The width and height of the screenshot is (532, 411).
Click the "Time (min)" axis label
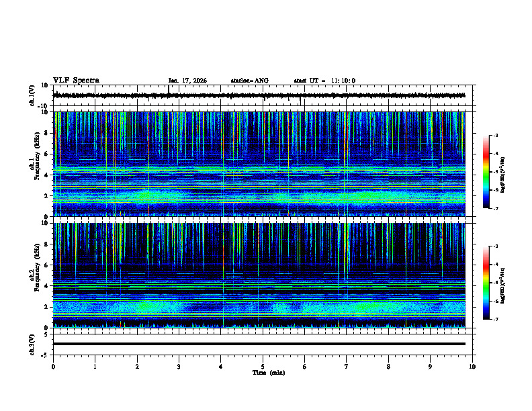pos(269,373)
